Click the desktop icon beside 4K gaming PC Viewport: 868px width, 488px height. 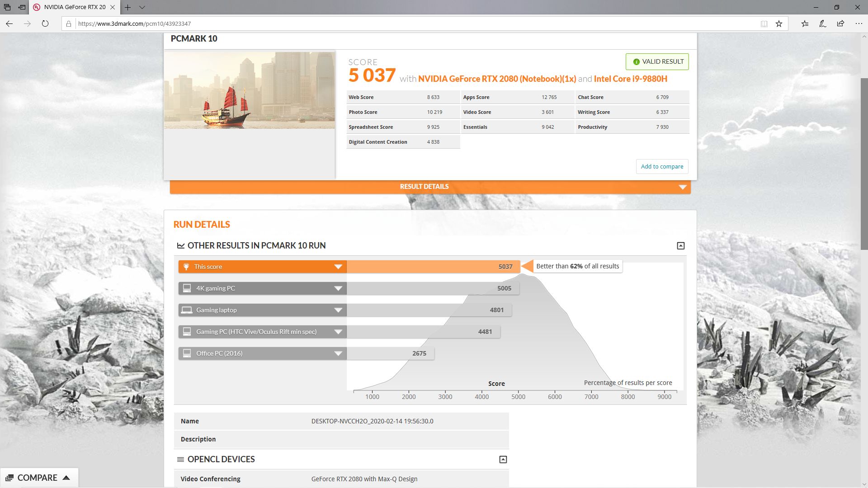(x=187, y=288)
